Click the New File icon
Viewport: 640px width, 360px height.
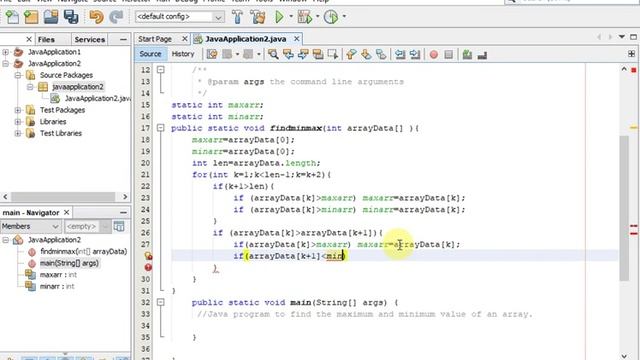point(12,17)
